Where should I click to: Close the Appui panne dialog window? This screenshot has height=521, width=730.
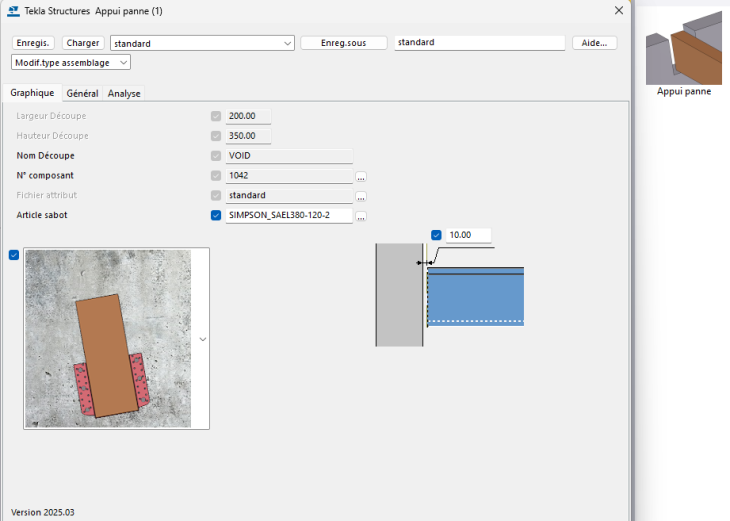coord(618,10)
